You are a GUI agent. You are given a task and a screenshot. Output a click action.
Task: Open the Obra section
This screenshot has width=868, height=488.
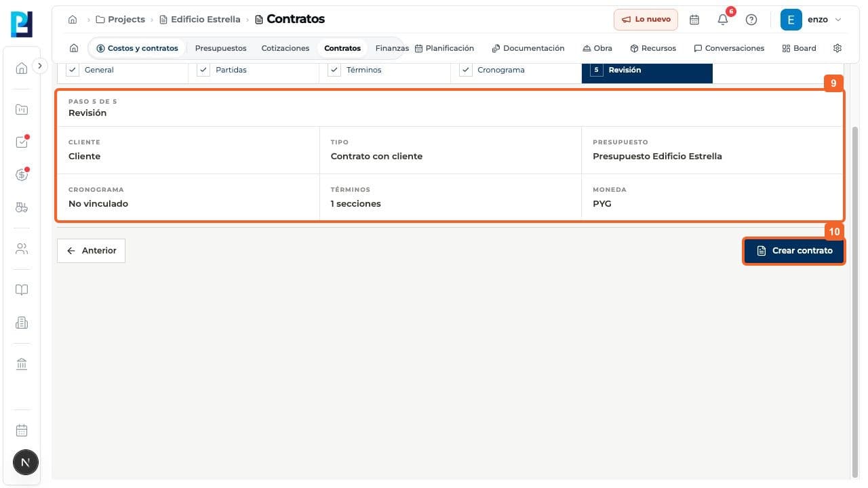597,48
